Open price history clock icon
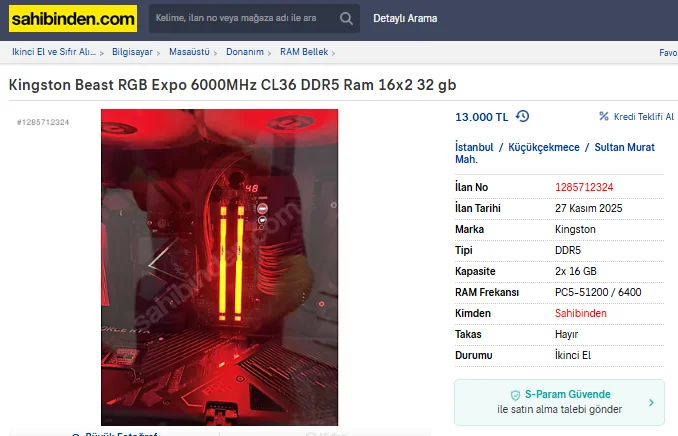This screenshot has width=678, height=436. (x=522, y=116)
